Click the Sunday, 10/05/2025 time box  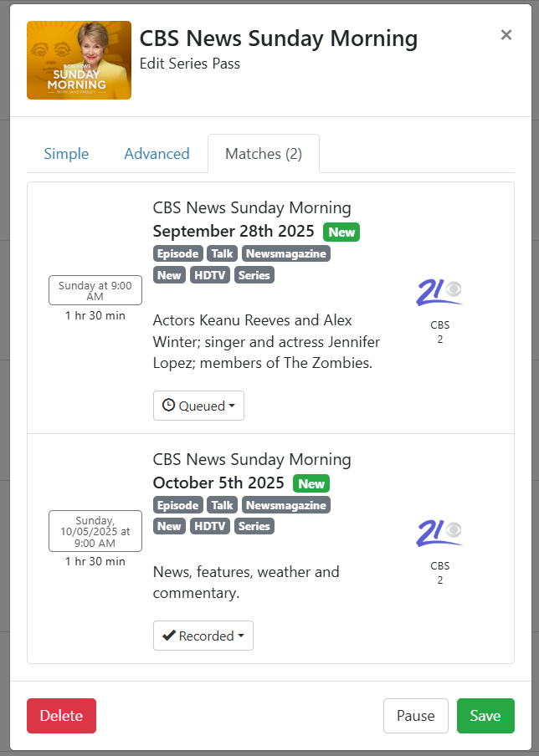(95, 531)
